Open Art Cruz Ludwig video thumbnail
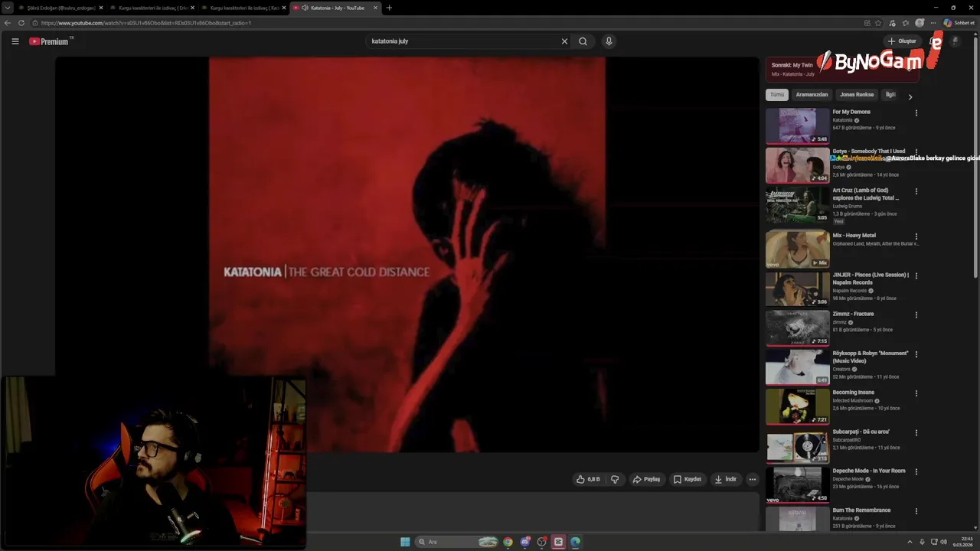The height and width of the screenshot is (551, 980). click(797, 204)
